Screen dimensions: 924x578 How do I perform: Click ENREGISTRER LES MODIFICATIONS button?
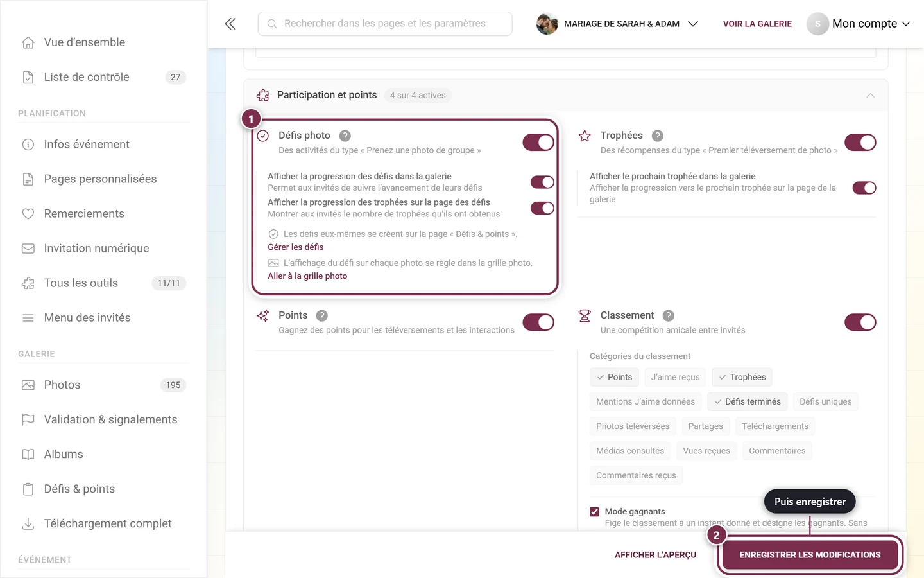[810, 555]
